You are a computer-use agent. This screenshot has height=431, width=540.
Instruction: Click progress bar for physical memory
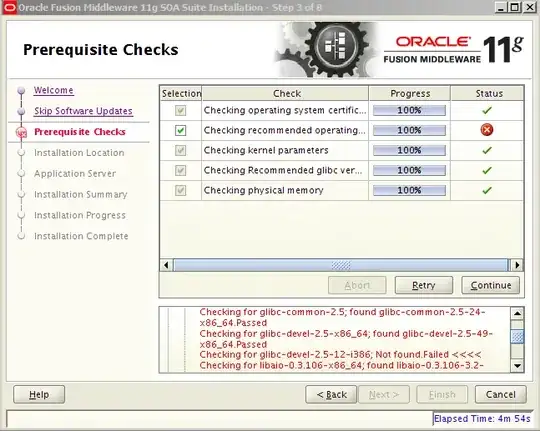coord(409,191)
